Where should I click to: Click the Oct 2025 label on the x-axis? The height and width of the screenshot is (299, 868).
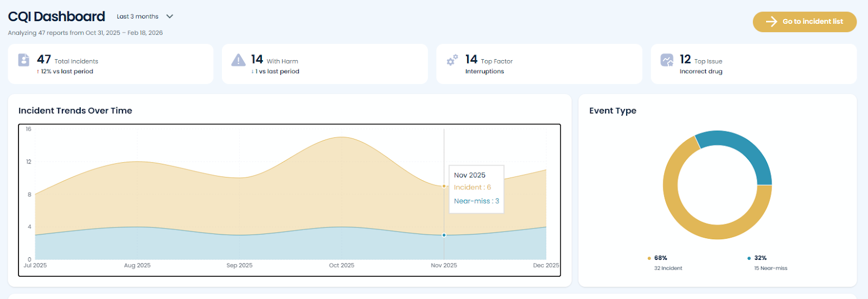tap(341, 265)
